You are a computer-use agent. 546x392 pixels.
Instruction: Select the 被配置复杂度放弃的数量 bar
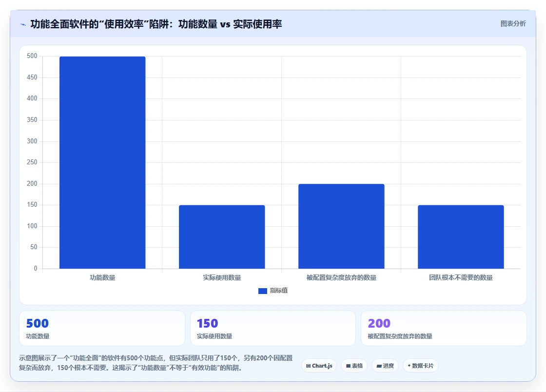click(341, 226)
